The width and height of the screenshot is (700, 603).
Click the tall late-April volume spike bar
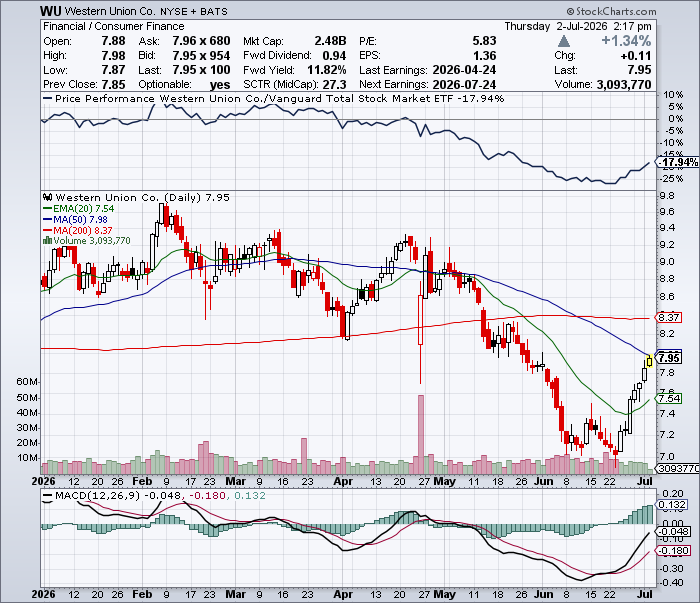(x=421, y=434)
